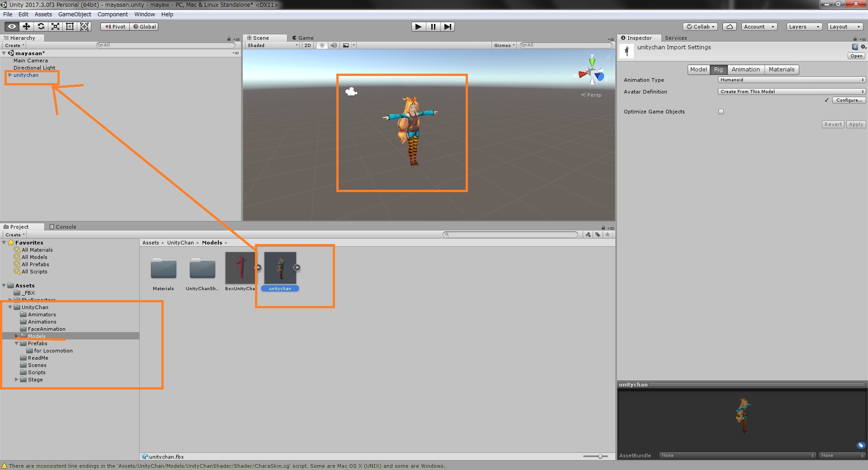The height and width of the screenshot is (470, 868).
Task: Click the asset label tag icon in preview
Action: (861, 446)
